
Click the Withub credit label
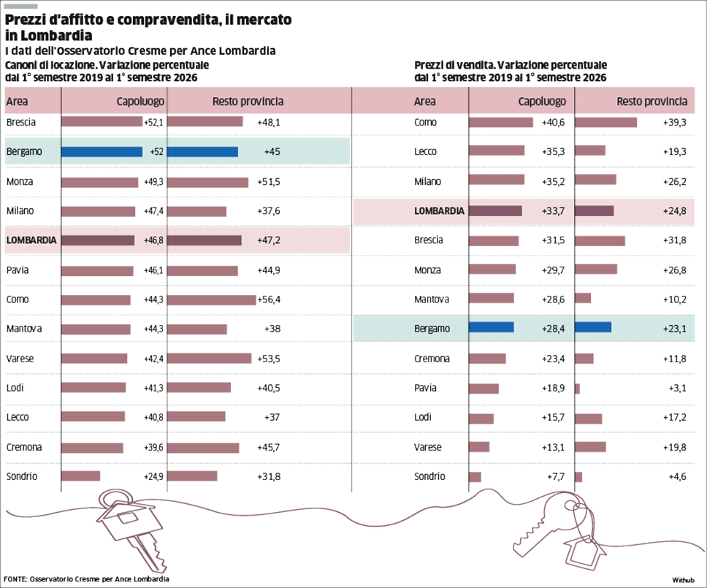[683, 580]
